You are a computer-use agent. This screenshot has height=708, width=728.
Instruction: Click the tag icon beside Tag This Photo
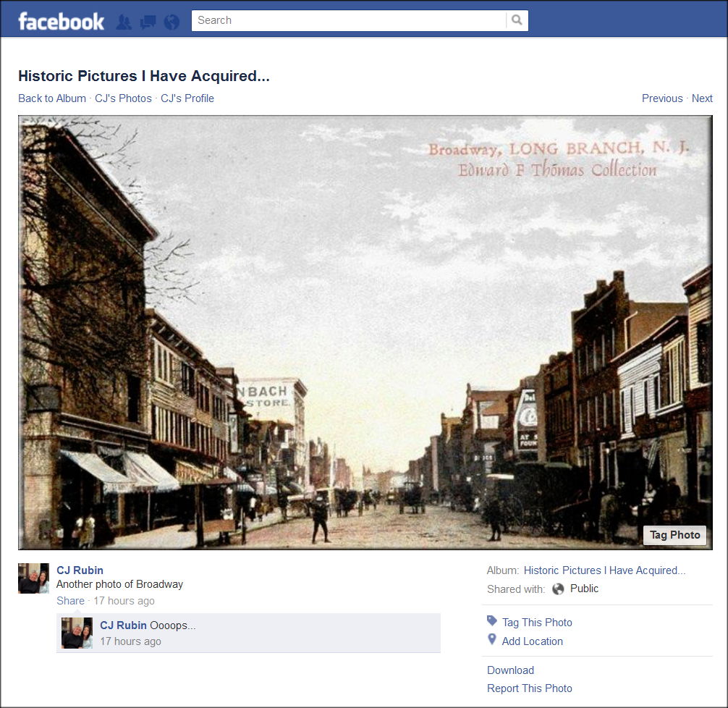tap(492, 621)
